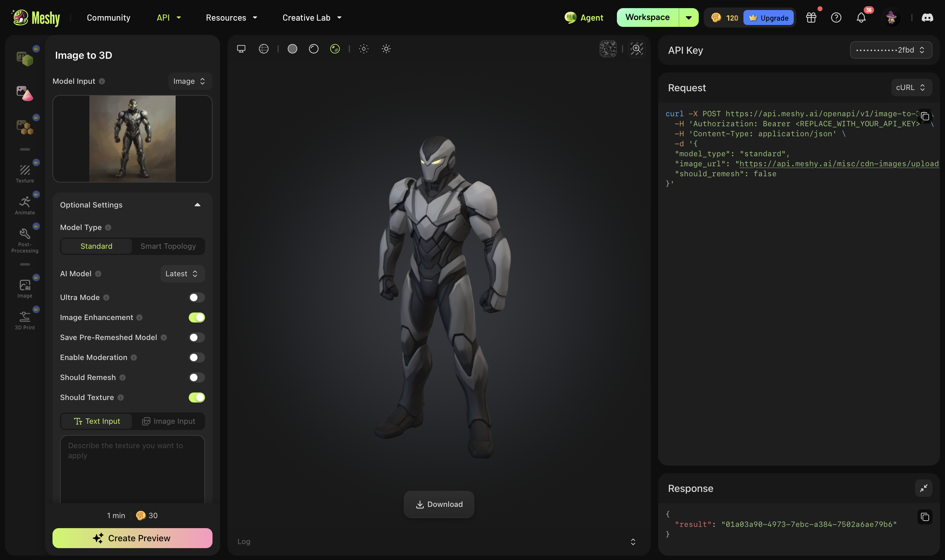
Task: Copy the response JSON
Action: 925,517
